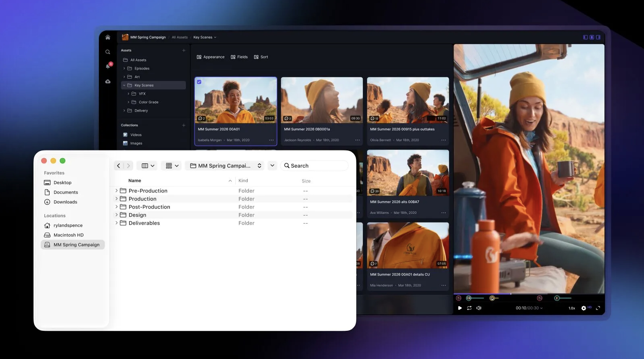
Task: Add a new asset folder with plus icon
Action: (x=184, y=50)
